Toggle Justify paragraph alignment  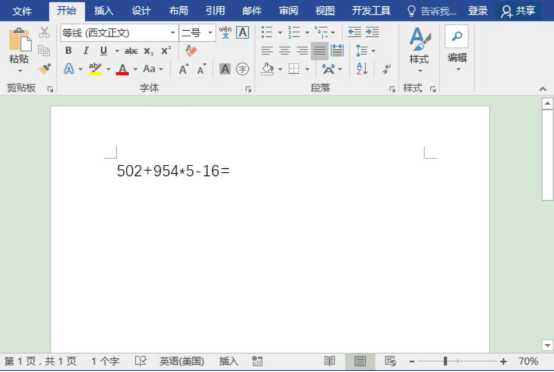point(319,51)
